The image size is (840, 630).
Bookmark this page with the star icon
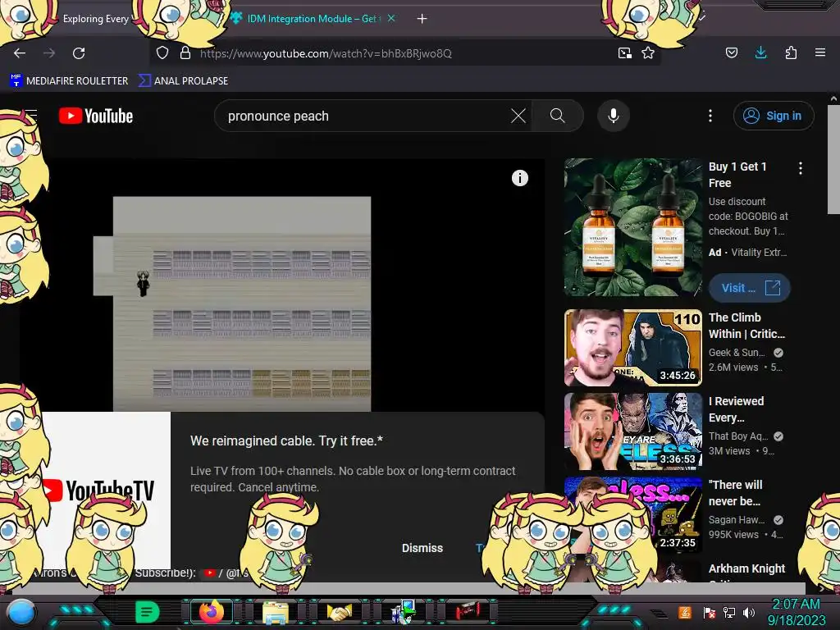click(x=648, y=53)
